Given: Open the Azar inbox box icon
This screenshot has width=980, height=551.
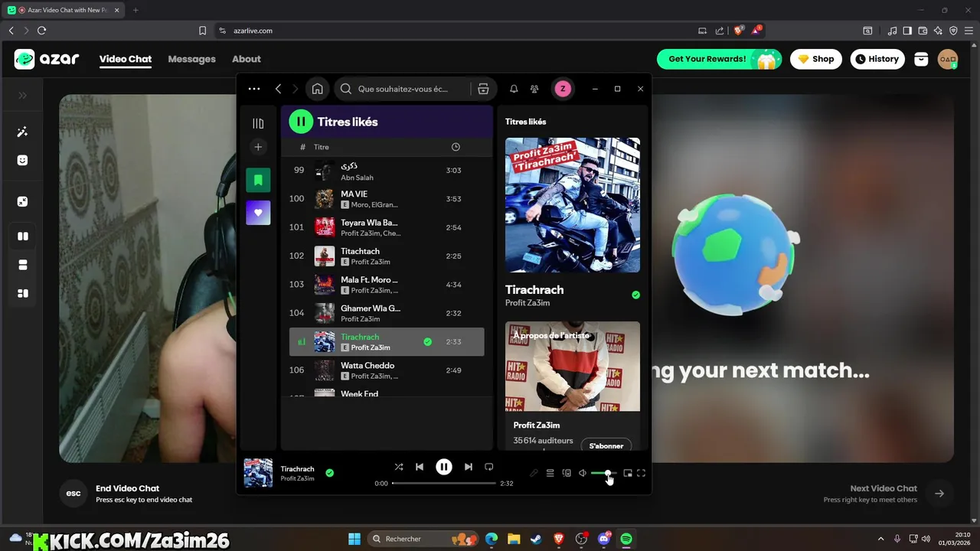Looking at the screenshot, I should tap(921, 59).
